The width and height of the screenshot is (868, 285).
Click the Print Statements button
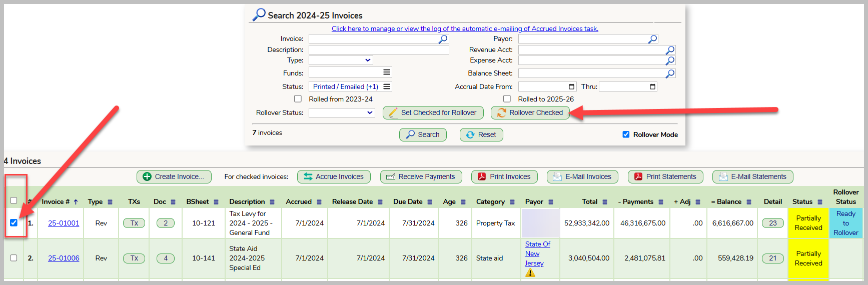tap(665, 176)
